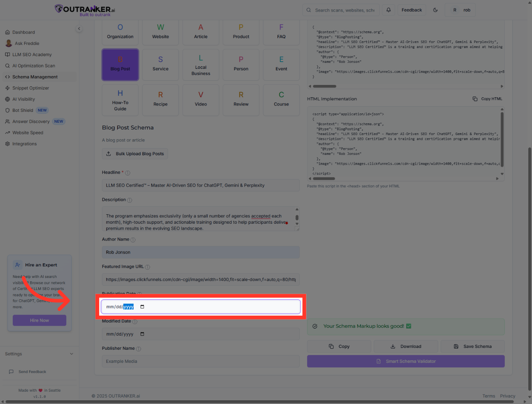
Task: Focus the search scans input field
Action: [x=341, y=10]
